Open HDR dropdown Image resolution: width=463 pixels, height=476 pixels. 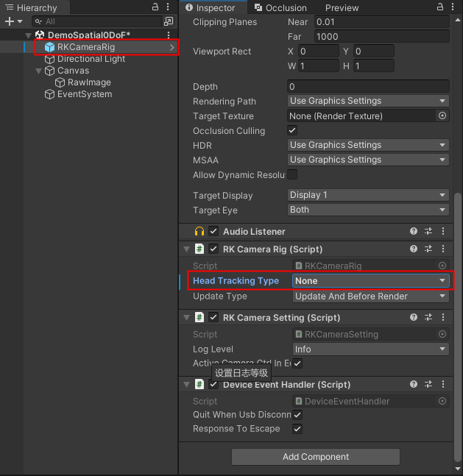point(368,145)
